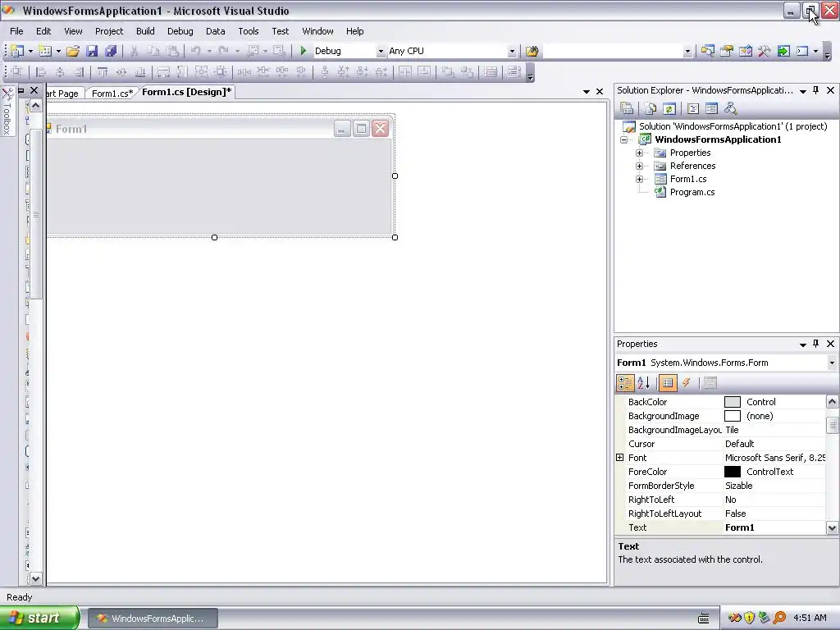The image size is (840, 630).
Task: Click Show All Files in Solution Explorer
Action: pyautogui.click(x=651, y=109)
